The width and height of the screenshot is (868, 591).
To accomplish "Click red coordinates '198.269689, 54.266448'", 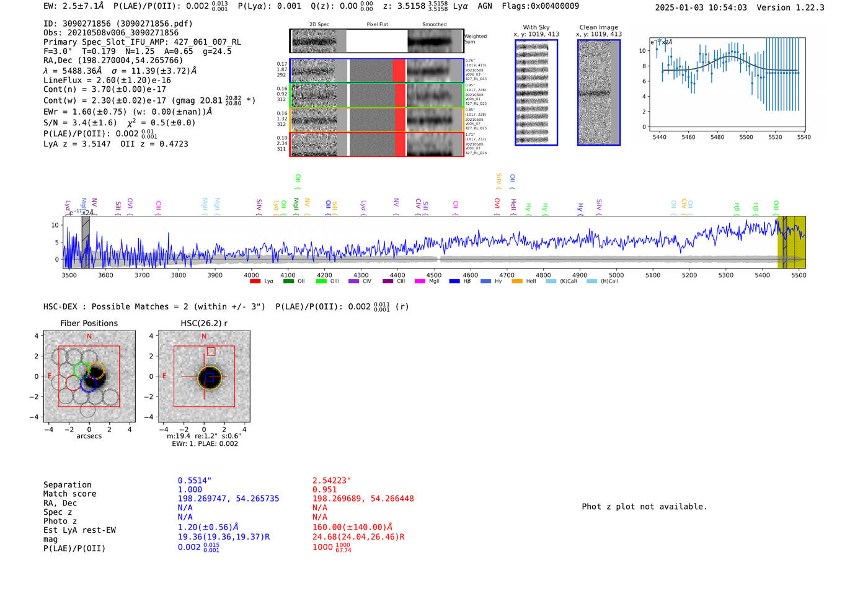I will (363, 499).
